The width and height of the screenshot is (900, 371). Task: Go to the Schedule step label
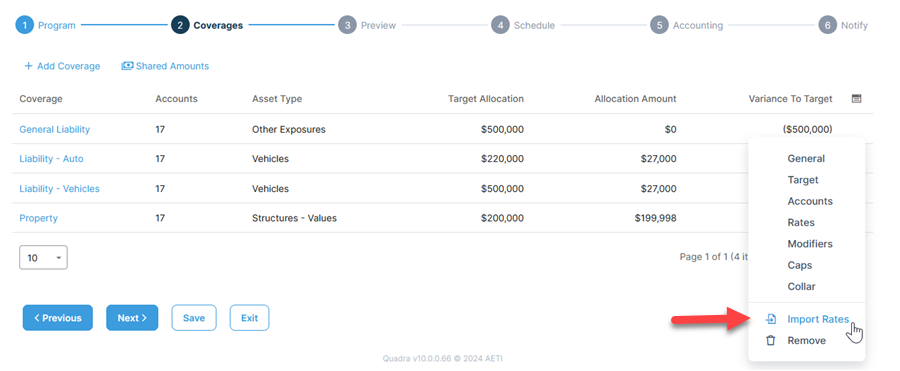coord(534,25)
